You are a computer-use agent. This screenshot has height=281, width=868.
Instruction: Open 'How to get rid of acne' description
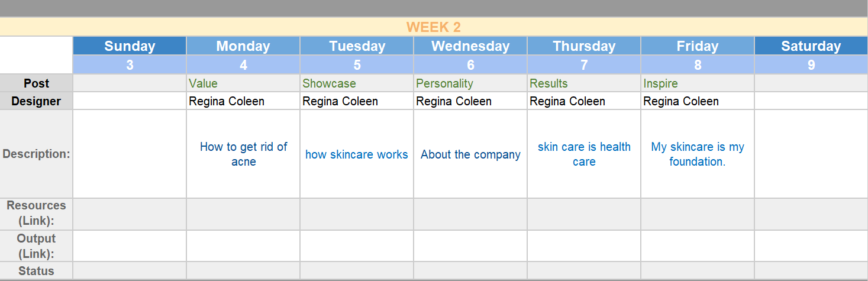[243, 154]
